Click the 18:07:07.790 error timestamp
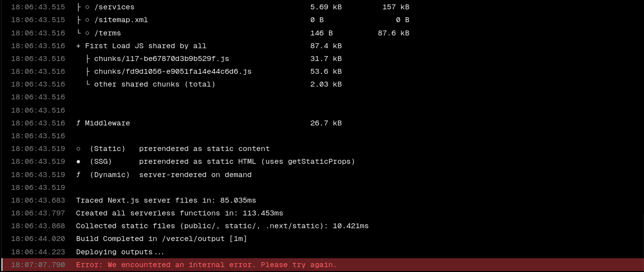This screenshot has width=644, height=272. pyautogui.click(x=38, y=265)
